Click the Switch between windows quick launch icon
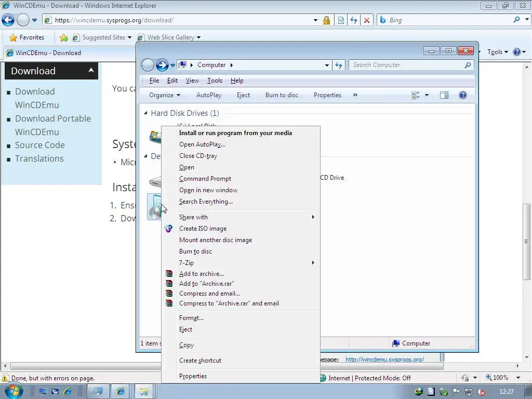Screen dimensions: 532x399 [x=55, y=392]
